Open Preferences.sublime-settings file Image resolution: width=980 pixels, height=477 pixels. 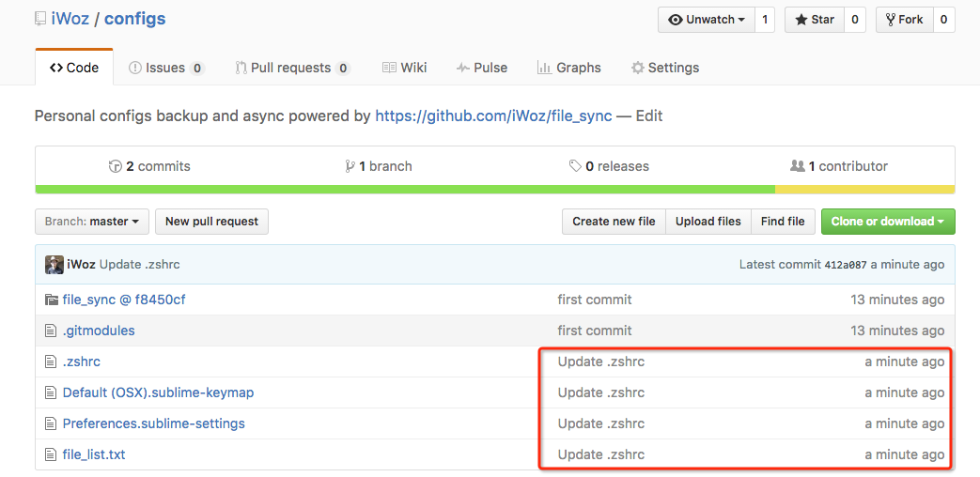[154, 423]
